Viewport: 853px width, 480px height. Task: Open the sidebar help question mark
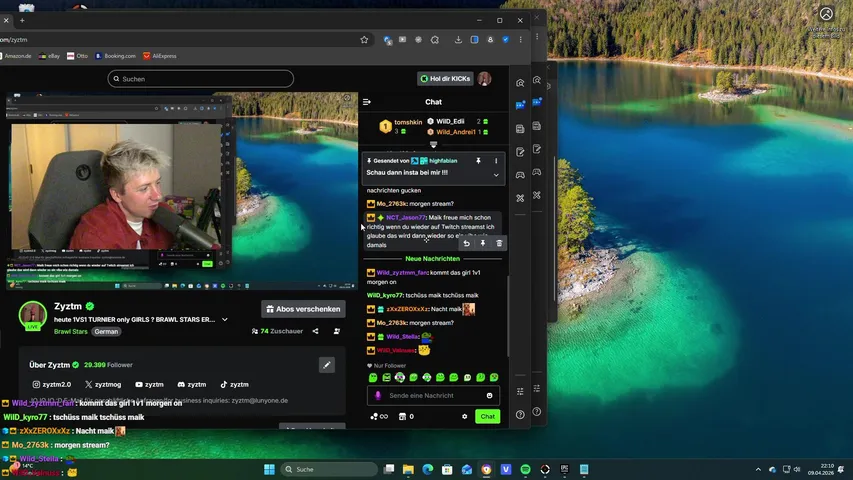tap(520, 415)
